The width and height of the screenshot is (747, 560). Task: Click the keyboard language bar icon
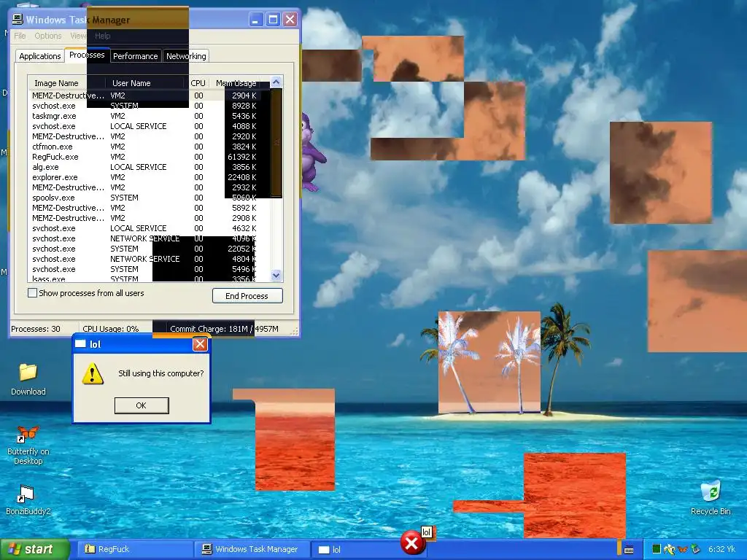point(629,550)
